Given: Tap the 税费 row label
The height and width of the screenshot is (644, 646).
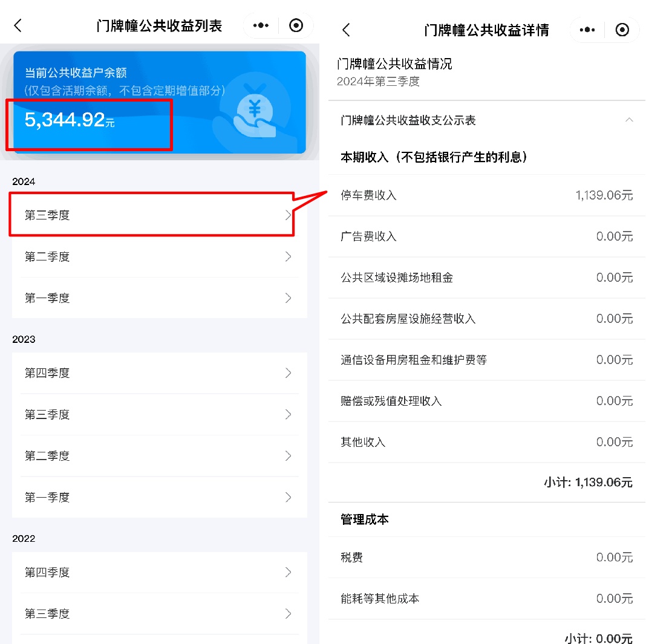Looking at the screenshot, I should coord(351,558).
